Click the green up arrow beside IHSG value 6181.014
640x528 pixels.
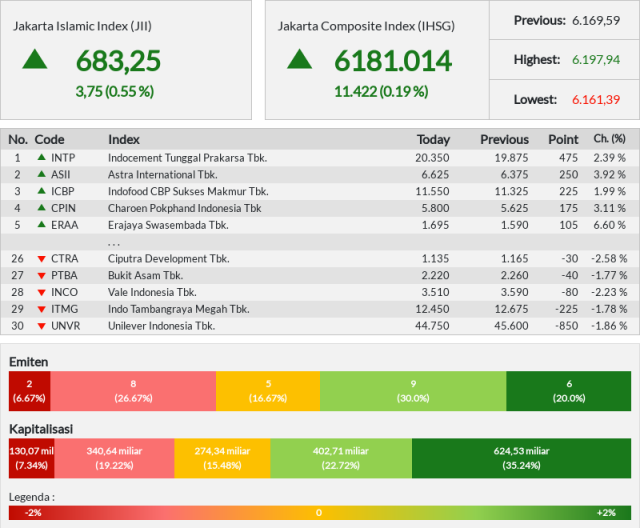pyautogui.click(x=300, y=59)
